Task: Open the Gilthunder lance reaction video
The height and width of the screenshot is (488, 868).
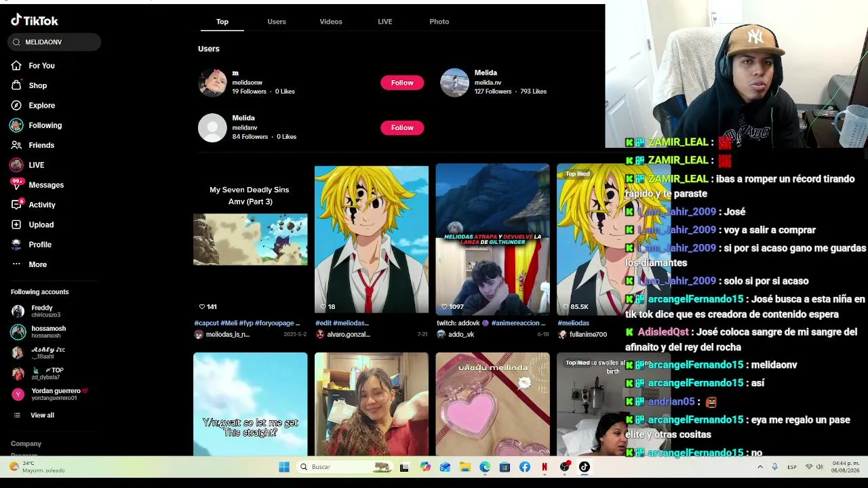Action: [493, 239]
